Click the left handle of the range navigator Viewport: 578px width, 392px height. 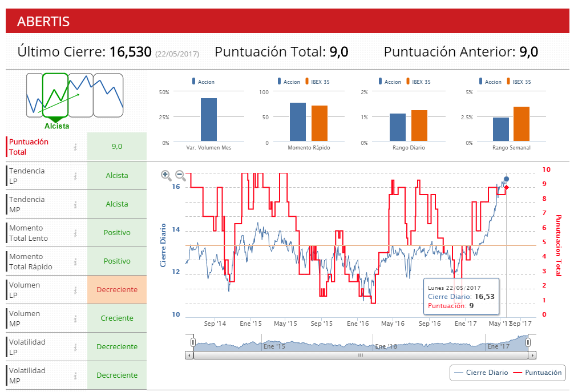(x=193, y=342)
